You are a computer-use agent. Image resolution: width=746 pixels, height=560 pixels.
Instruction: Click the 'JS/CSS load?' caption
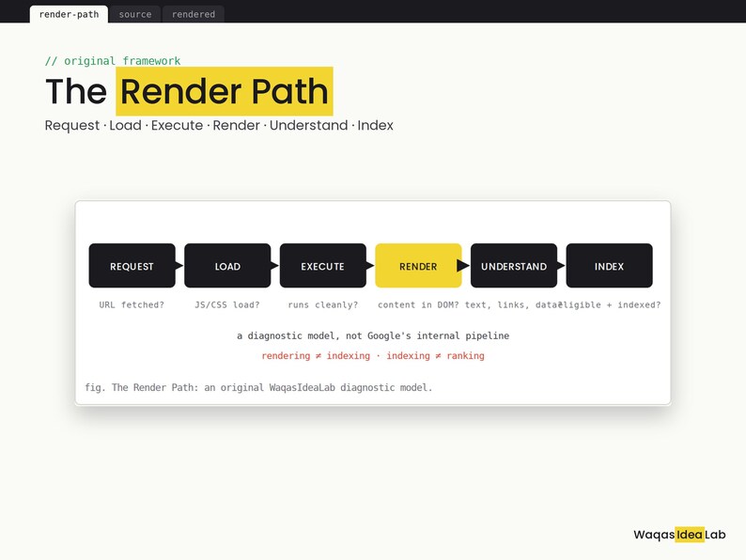click(227, 304)
